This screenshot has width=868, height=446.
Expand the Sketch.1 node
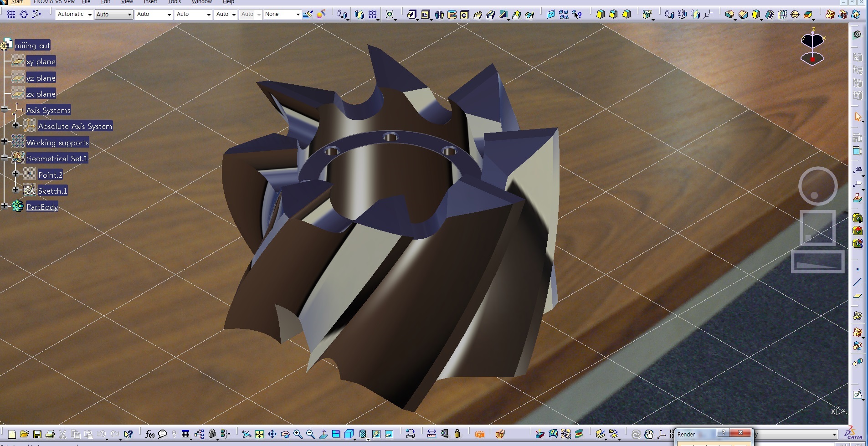click(15, 190)
